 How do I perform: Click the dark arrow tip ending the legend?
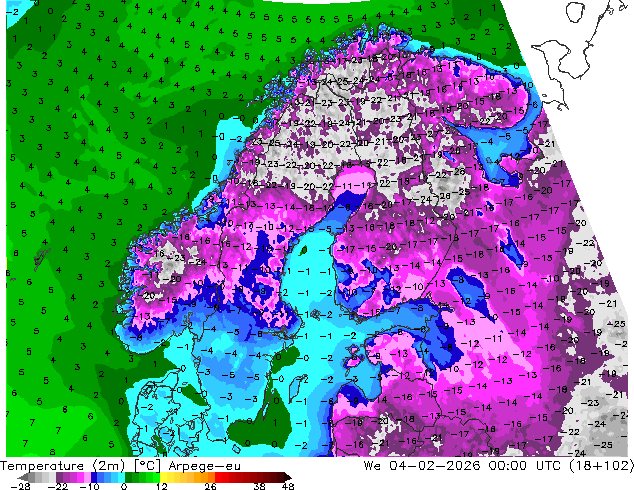point(287,477)
